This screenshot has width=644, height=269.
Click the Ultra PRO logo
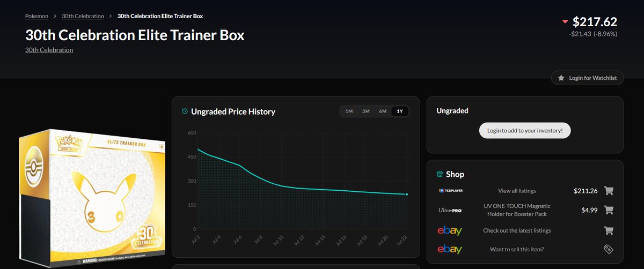click(x=450, y=211)
